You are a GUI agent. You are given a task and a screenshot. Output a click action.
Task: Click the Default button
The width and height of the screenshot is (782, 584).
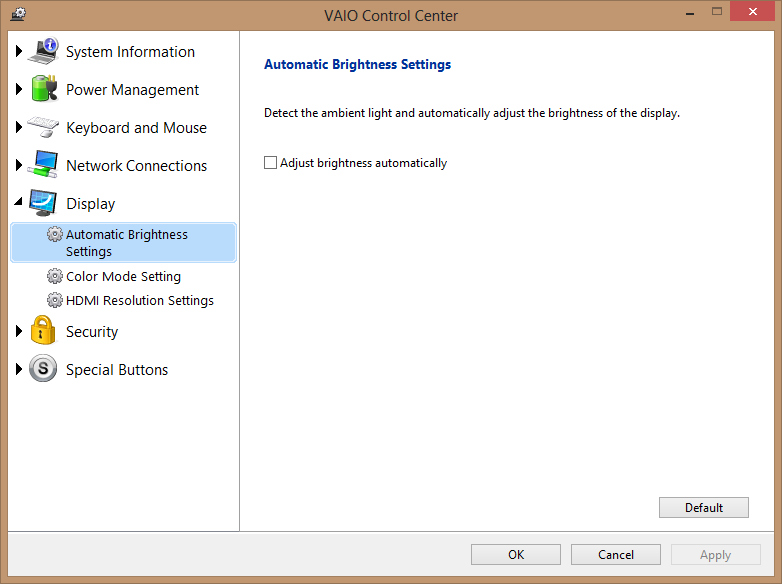tap(704, 507)
